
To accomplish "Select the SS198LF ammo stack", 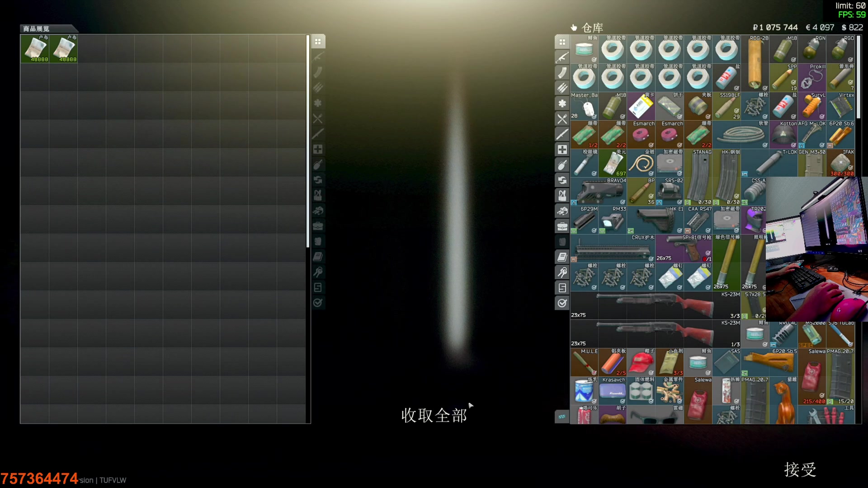I will pos(726,106).
